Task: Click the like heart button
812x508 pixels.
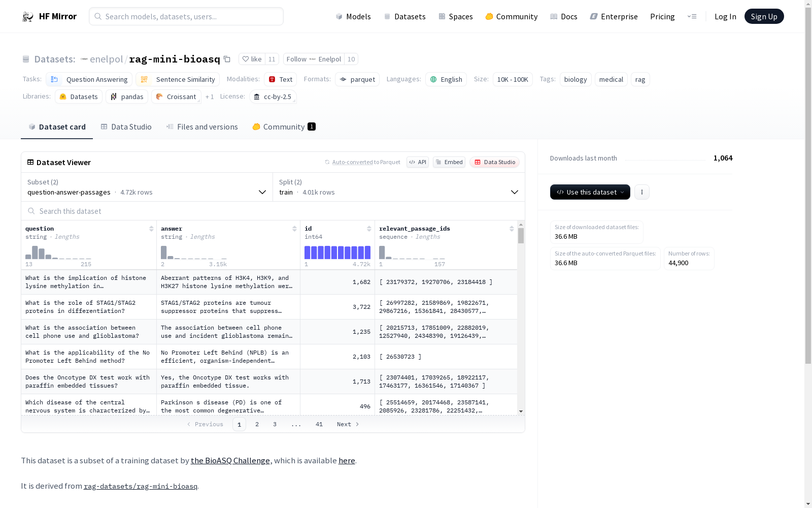Action: pos(252,59)
